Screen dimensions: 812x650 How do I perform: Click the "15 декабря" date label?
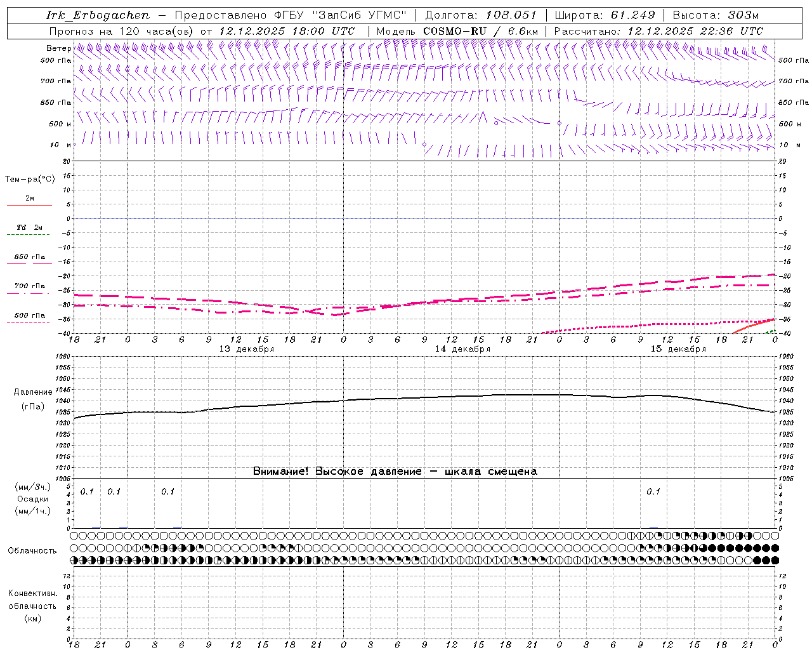[678, 349]
